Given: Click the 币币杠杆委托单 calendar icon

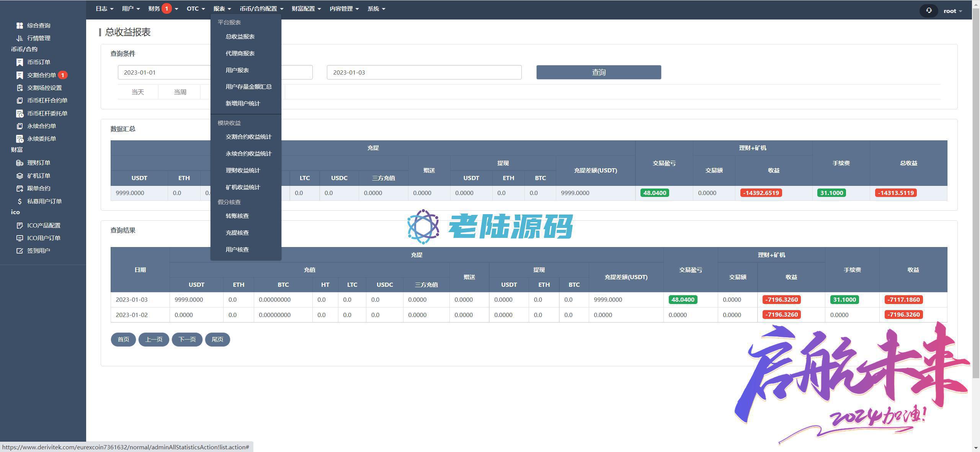Looking at the screenshot, I should (20, 113).
